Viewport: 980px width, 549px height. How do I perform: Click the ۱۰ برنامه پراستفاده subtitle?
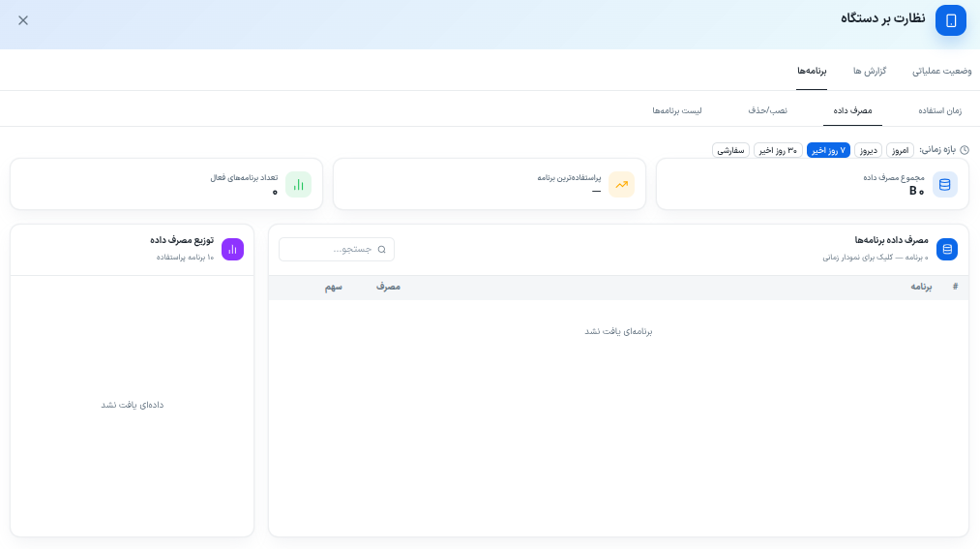(185, 257)
